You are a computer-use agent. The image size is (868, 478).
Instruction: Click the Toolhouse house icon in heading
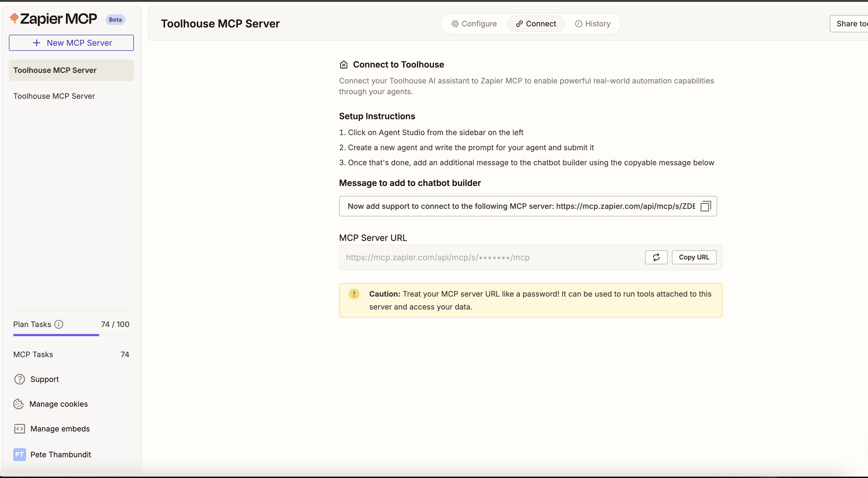coord(343,65)
